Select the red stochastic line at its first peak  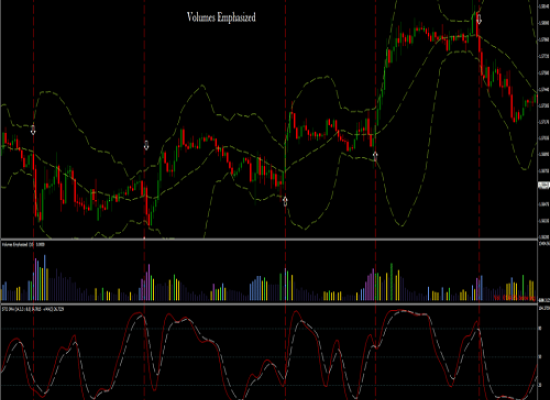pos(15,339)
